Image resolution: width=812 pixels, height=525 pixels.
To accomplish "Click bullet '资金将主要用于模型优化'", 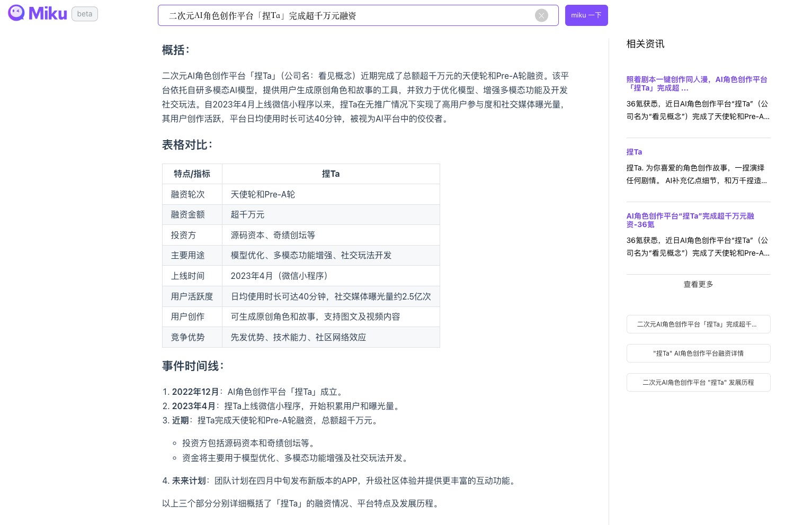I will (297, 458).
